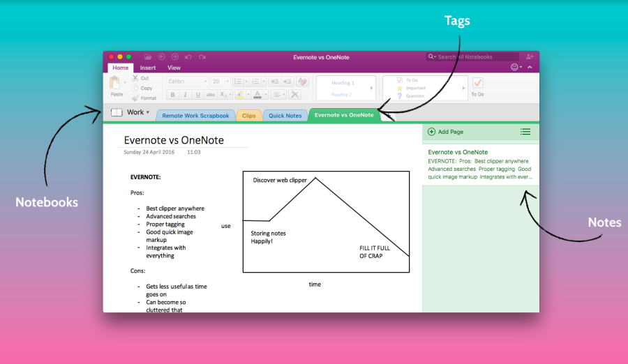The height and width of the screenshot is (364, 628).
Task: Click the Add Page button
Action: tap(445, 132)
